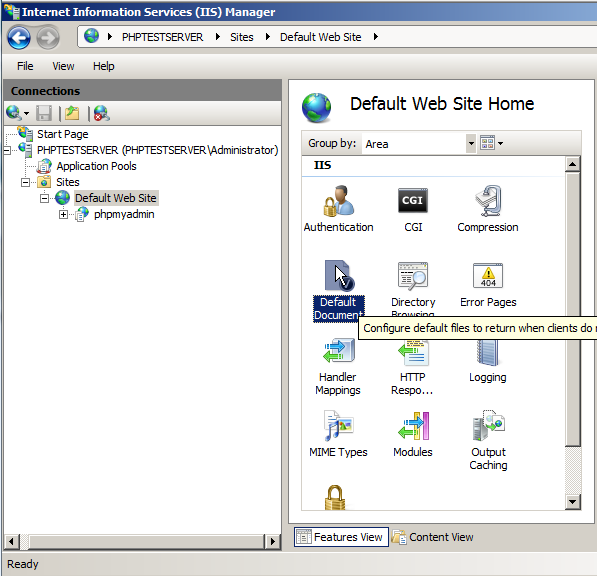597x576 pixels.
Task: Select Application Pools in the tree
Action: pyautogui.click(x=96, y=166)
